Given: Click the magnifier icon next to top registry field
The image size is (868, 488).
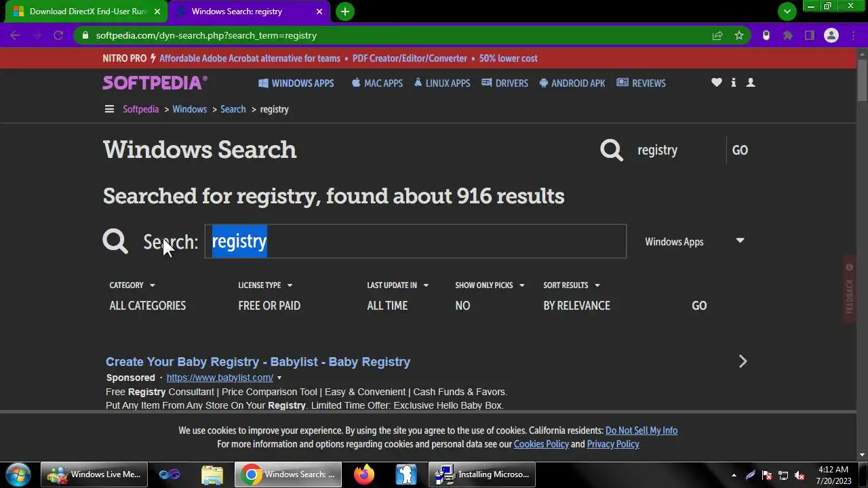Looking at the screenshot, I should (x=612, y=150).
